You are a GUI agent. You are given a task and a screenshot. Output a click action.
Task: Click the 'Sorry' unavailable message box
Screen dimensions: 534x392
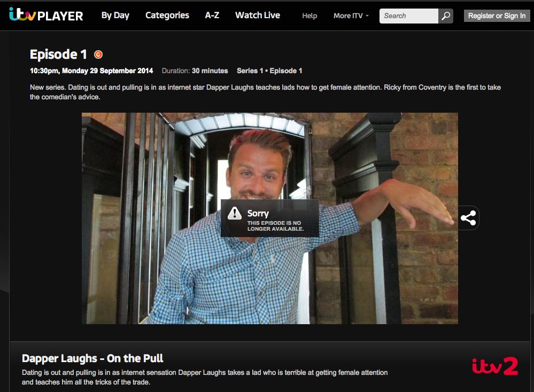[x=270, y=218]
